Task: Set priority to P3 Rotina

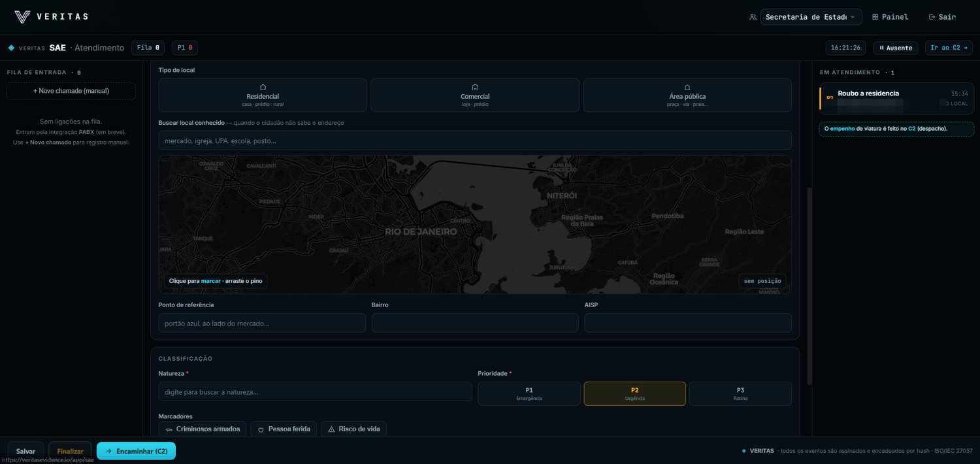Action: click(x=740, y=393)
